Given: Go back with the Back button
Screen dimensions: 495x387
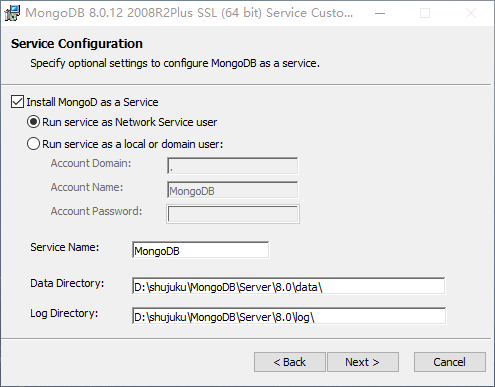Looking at the screenshot, I should point(290,362).
